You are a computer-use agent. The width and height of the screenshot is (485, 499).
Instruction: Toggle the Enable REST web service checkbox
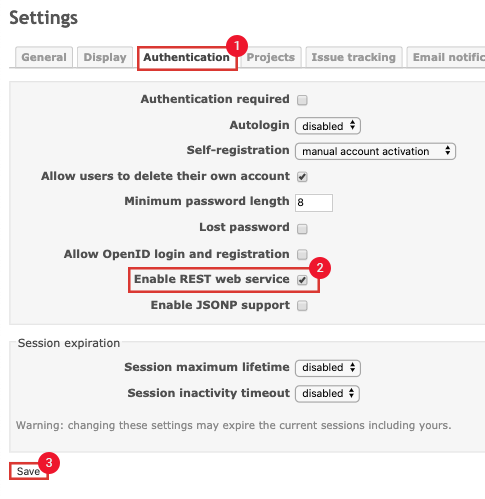pos(302,280)
